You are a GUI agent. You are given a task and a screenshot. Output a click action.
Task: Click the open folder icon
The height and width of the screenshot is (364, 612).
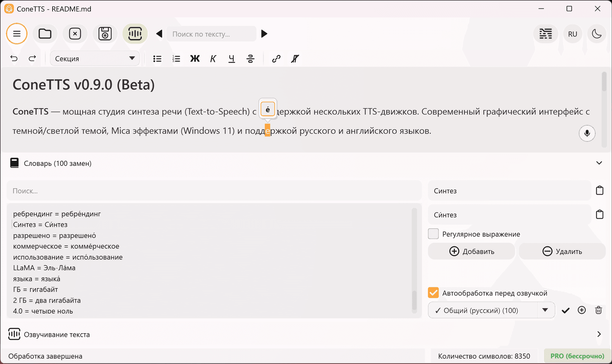point(45,33)
